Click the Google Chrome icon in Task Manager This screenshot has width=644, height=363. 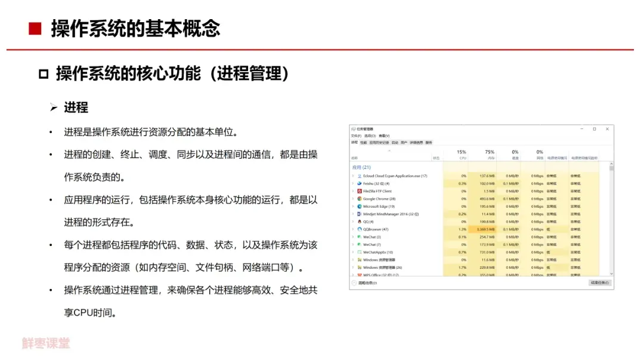click(x=360, y=199)
